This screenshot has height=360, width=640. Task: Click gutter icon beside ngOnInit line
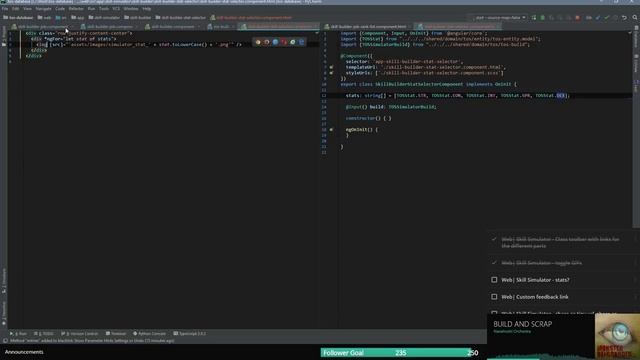click(331, 130)
